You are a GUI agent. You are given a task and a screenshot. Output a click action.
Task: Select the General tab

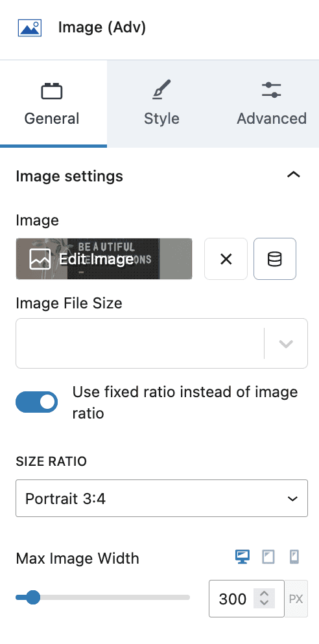52,104
